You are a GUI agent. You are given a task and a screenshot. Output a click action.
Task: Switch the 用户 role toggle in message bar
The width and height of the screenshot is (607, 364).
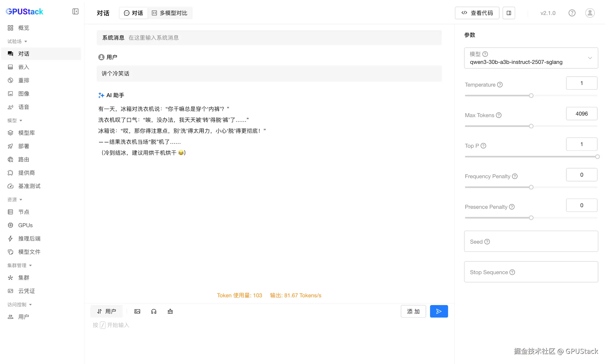pyautogui.click(x=106, y=311)
